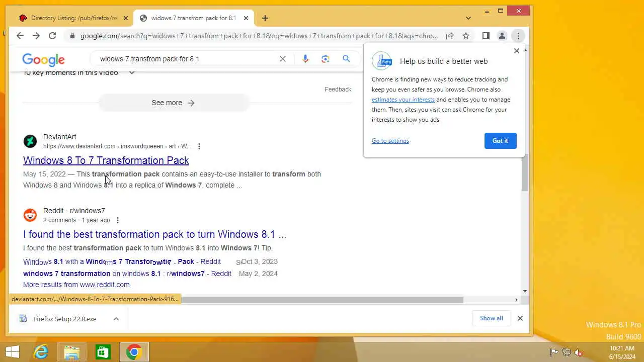Open Windows Store from taskbar

103,352
